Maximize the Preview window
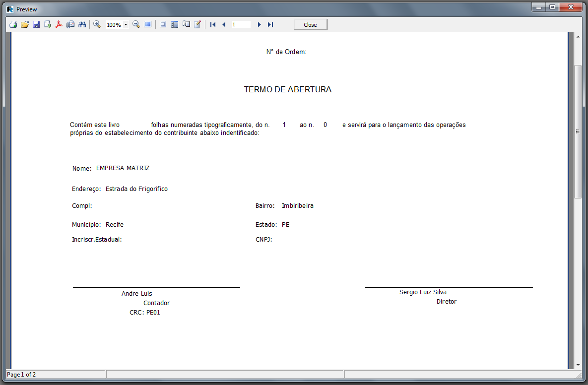This screenshot has width=588, height=385. 552,7
